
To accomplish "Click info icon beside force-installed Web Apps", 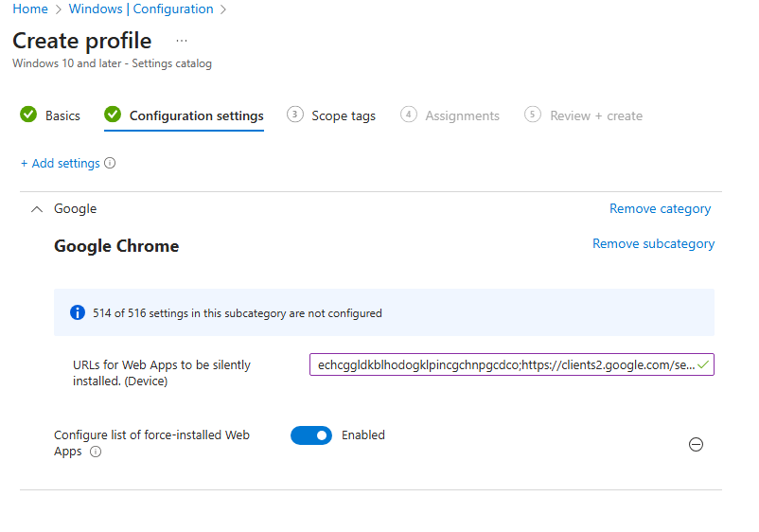I will point(96,452).
